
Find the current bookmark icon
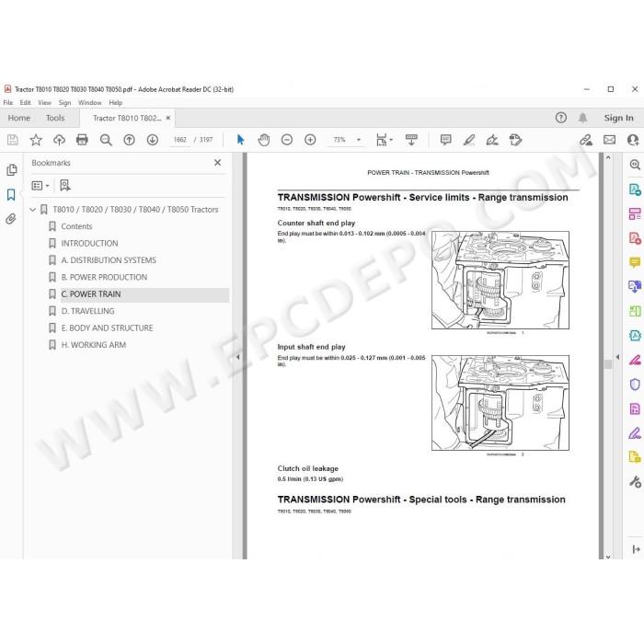pos(65,186)
